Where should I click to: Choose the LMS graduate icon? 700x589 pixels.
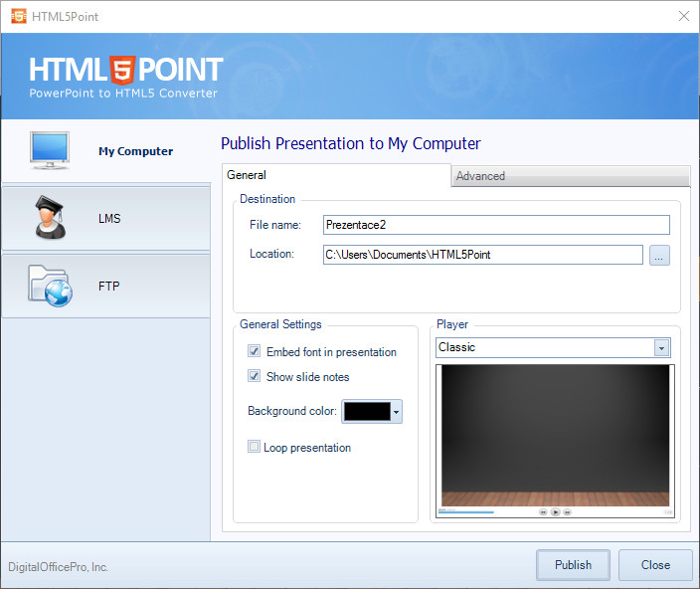(51, 218)
